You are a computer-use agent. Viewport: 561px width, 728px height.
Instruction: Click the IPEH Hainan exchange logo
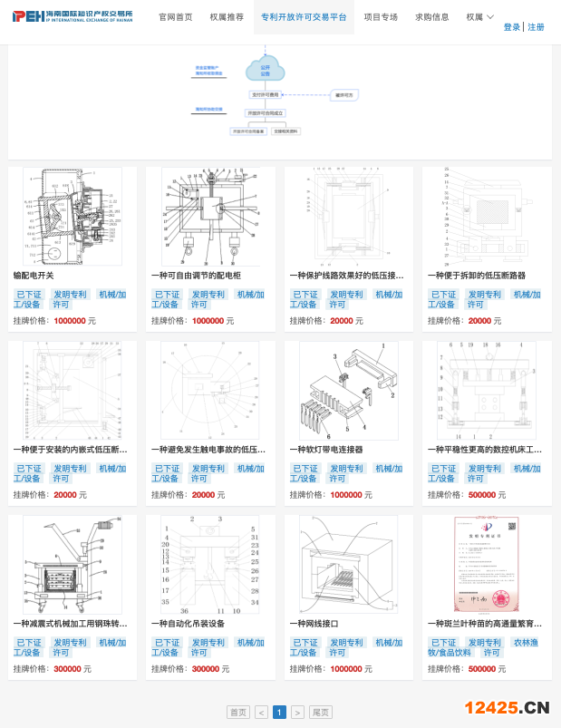[x=73, y=16]
